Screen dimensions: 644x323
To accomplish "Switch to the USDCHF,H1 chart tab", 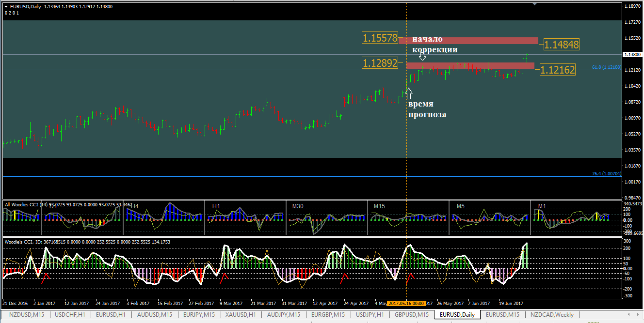I will pyautogui.click(x=70, y=315).
